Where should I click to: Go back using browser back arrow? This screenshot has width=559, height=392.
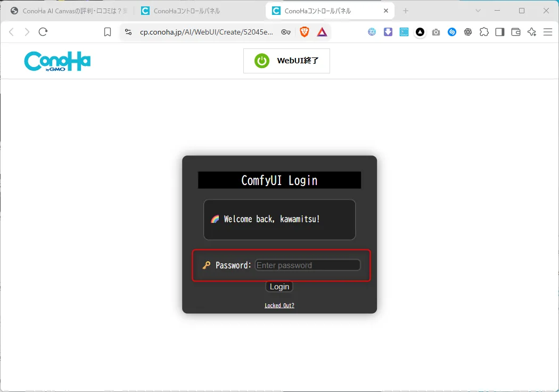click(11, 32)
